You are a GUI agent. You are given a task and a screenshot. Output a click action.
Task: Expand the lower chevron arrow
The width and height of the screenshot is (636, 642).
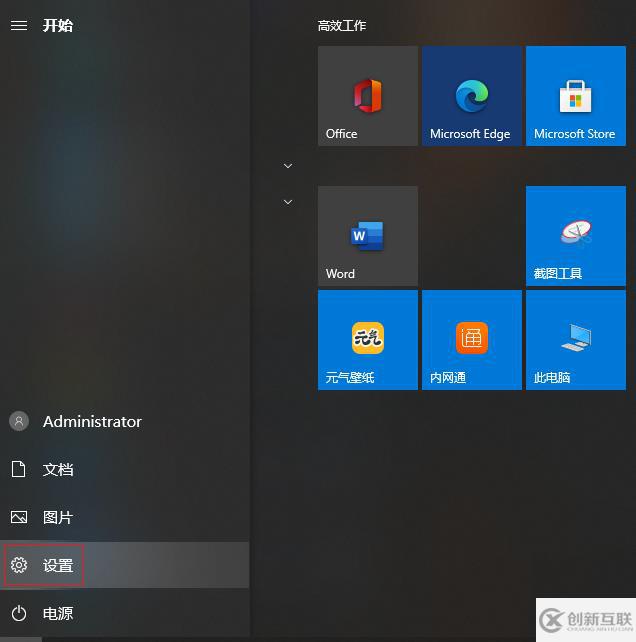pos(288,202)
